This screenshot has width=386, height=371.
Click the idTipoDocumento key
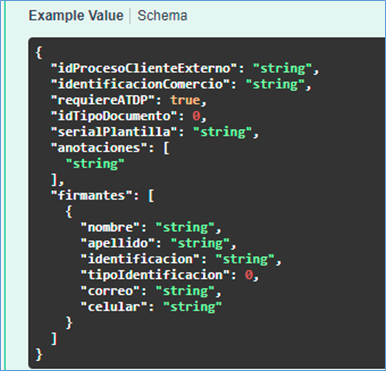pos(115,116)
